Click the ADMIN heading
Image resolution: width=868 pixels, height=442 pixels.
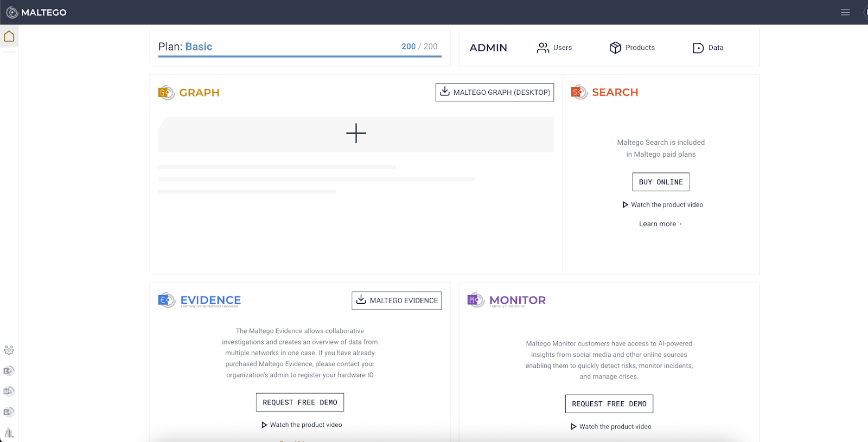pos(488,48)
